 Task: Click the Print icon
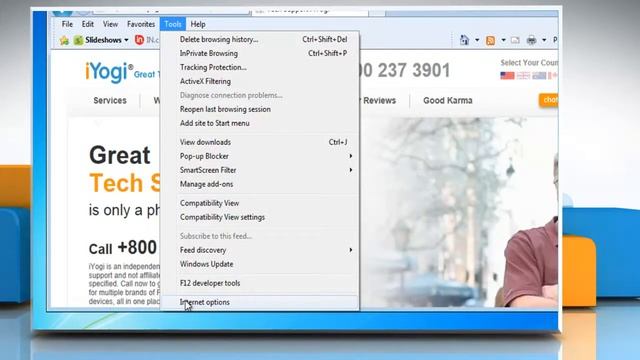point(531,40)
